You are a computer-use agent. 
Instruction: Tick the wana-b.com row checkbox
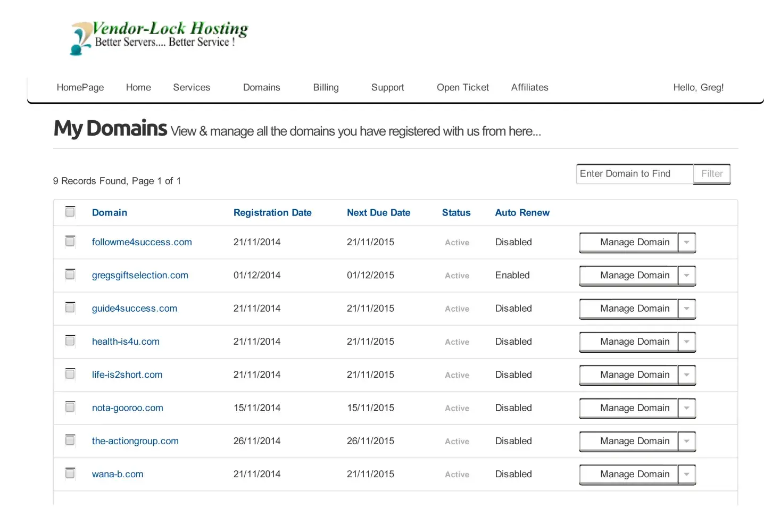click(70, 473)
